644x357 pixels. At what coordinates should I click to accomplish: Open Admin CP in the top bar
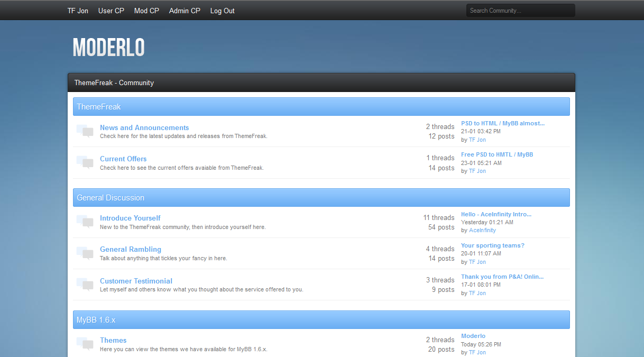click(185, 11)
